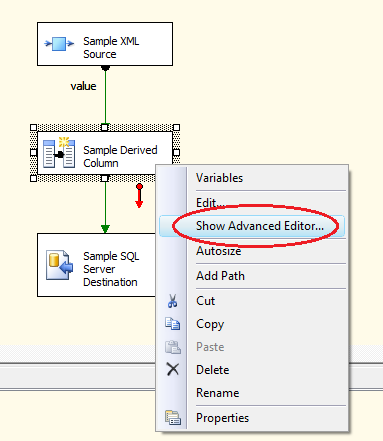This screenshot has width=383, height=441.
Task: Choose Copy from the context menu
Action: click(x=252, y=324)
